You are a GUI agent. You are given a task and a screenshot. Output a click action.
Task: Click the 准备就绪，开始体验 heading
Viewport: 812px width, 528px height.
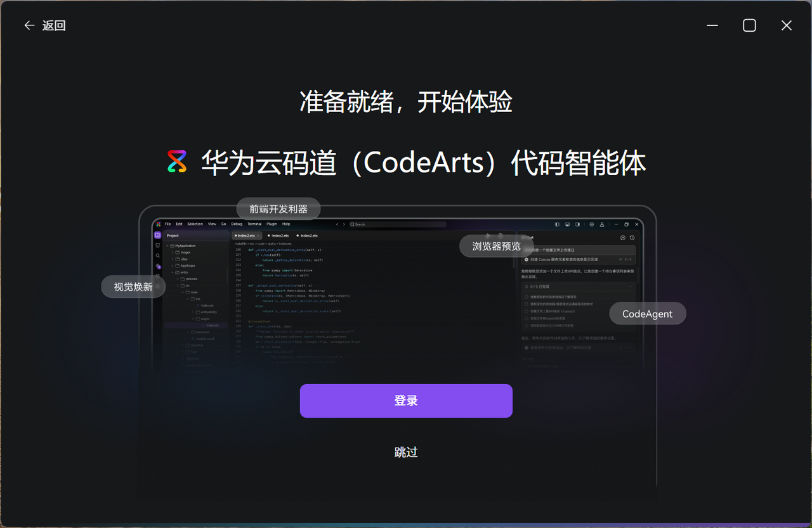tap(406, 102)
